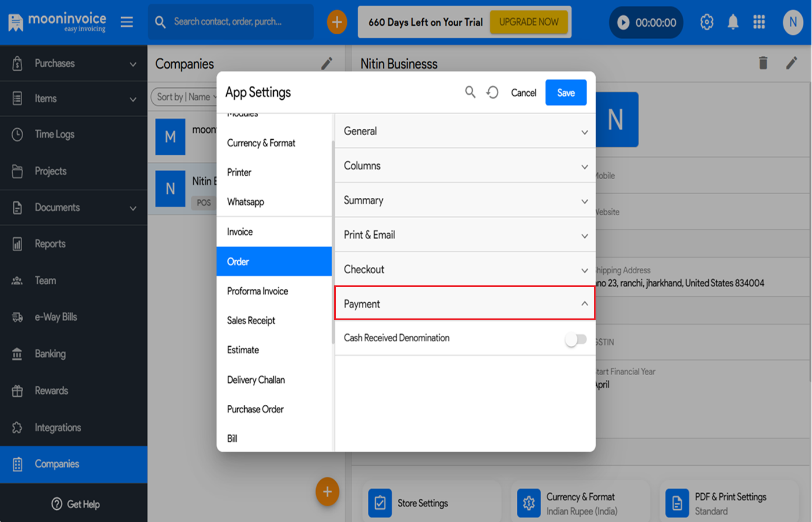Click the Order category in settings list
Image resolution: width=812 pixels, height=522 pixels.
point(274,262)
